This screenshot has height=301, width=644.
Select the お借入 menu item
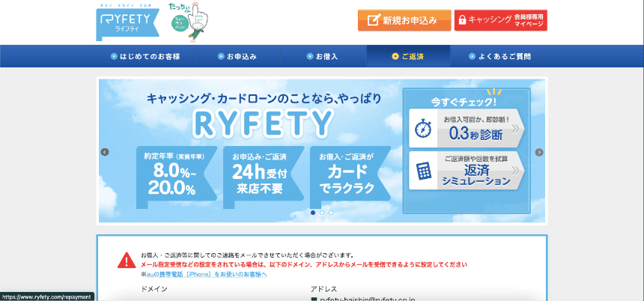pos(323,57)
